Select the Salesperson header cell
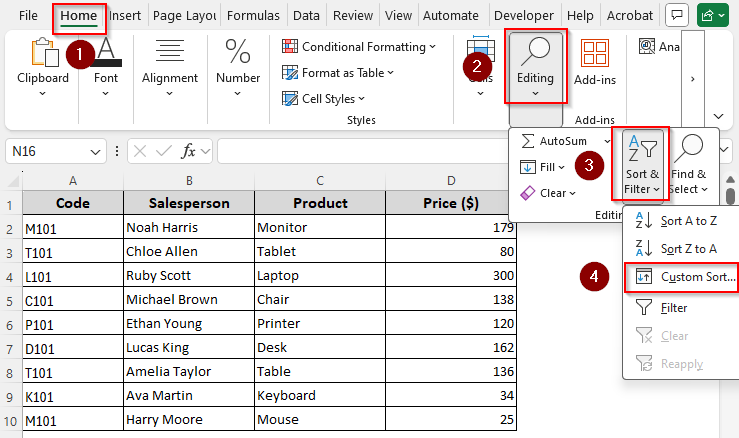This screenshot has width=739, height=438. coord(188,203)
